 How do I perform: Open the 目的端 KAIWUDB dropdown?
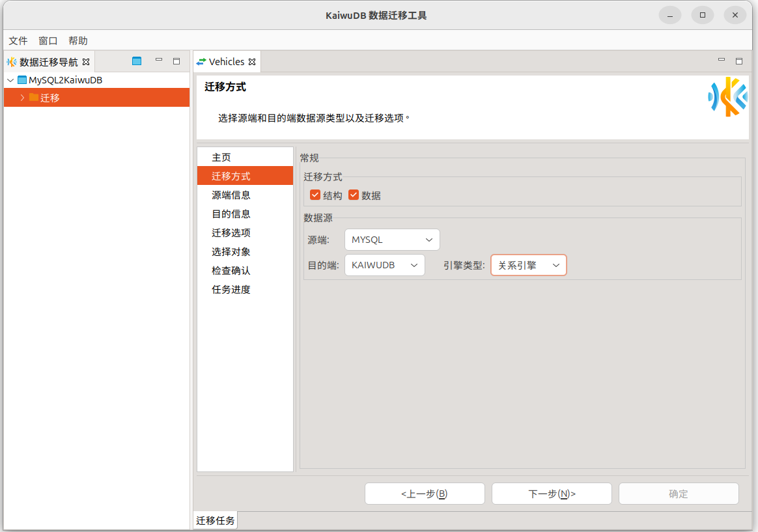tap(384, 265)
